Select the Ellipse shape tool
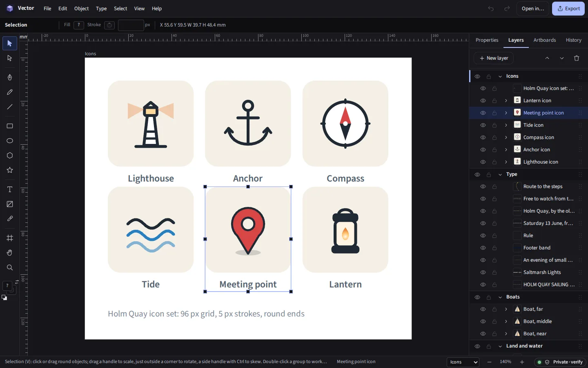Image resolution: width=588 pixels, height=368 pixels. (x=10, y=141)
